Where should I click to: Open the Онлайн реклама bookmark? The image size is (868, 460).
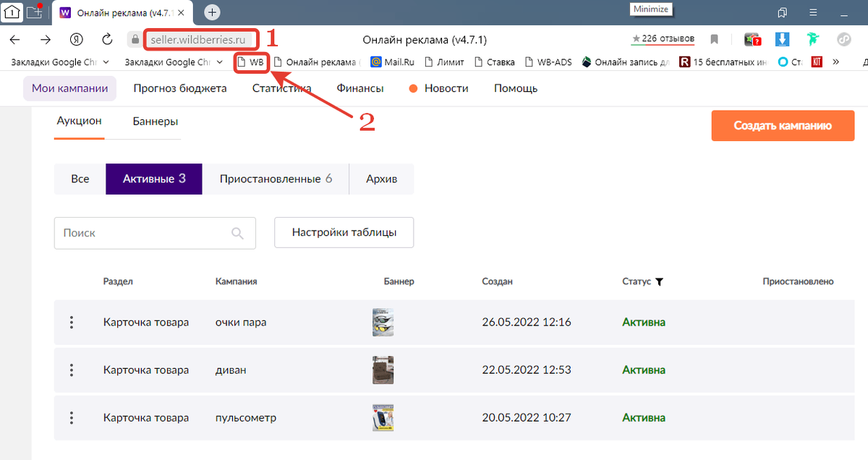click(x=317, y=62)
